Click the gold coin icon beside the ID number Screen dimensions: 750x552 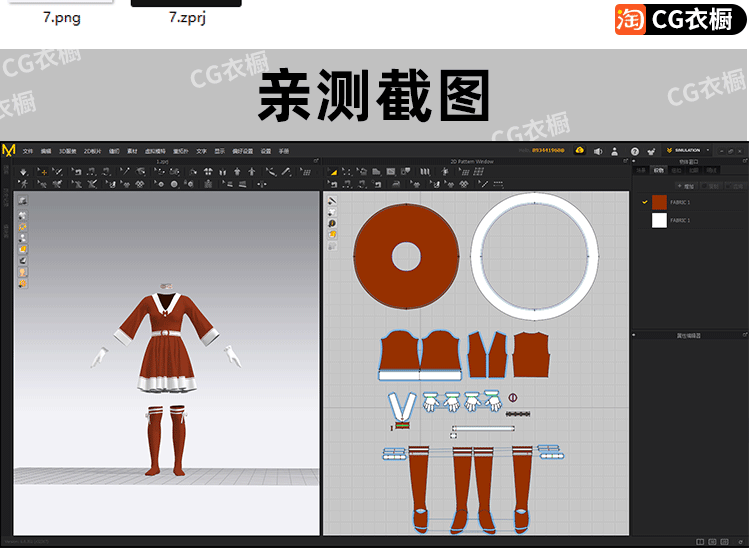(580, 150)
